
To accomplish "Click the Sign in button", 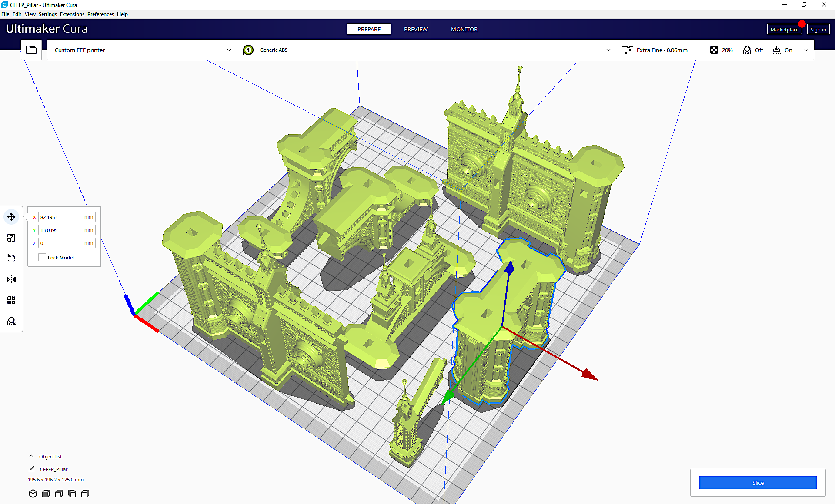I will (818, 30).
